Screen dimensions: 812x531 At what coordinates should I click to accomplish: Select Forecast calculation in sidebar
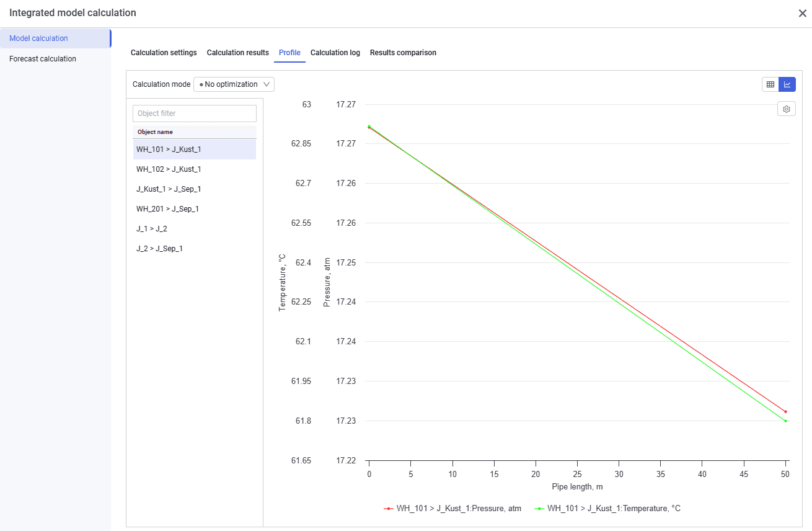55,59
